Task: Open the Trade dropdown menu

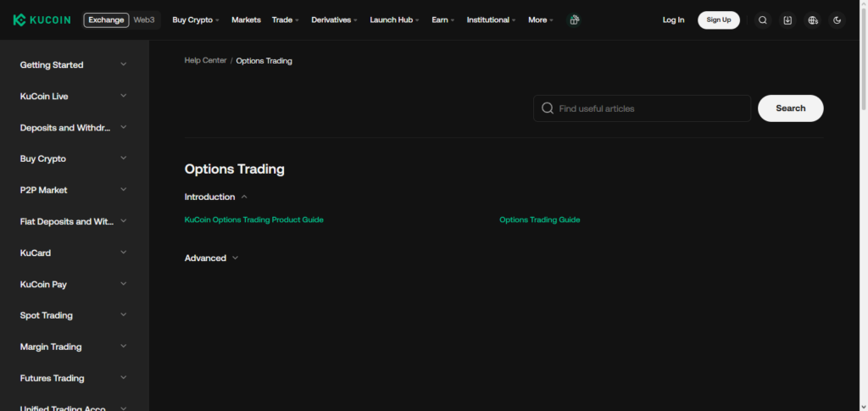Action: coord(285,19)
